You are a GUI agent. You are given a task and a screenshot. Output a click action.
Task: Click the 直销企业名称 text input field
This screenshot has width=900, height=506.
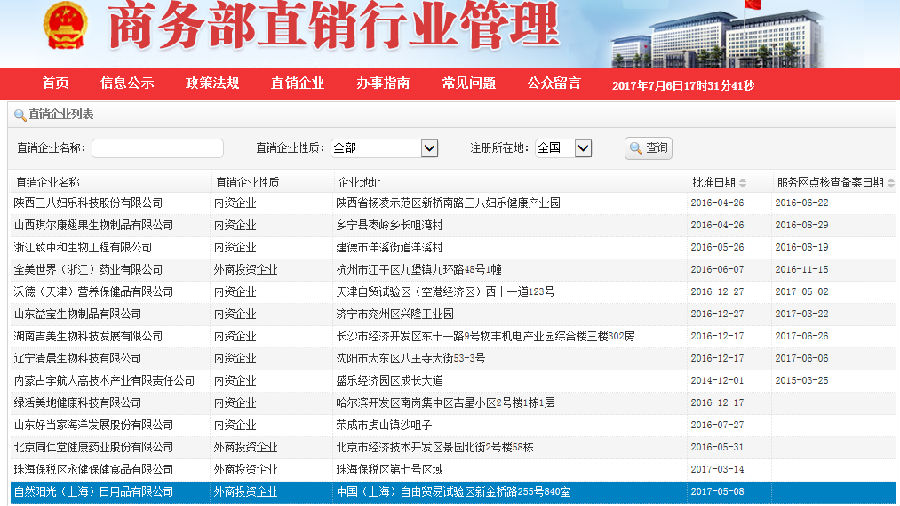[157, 148]
